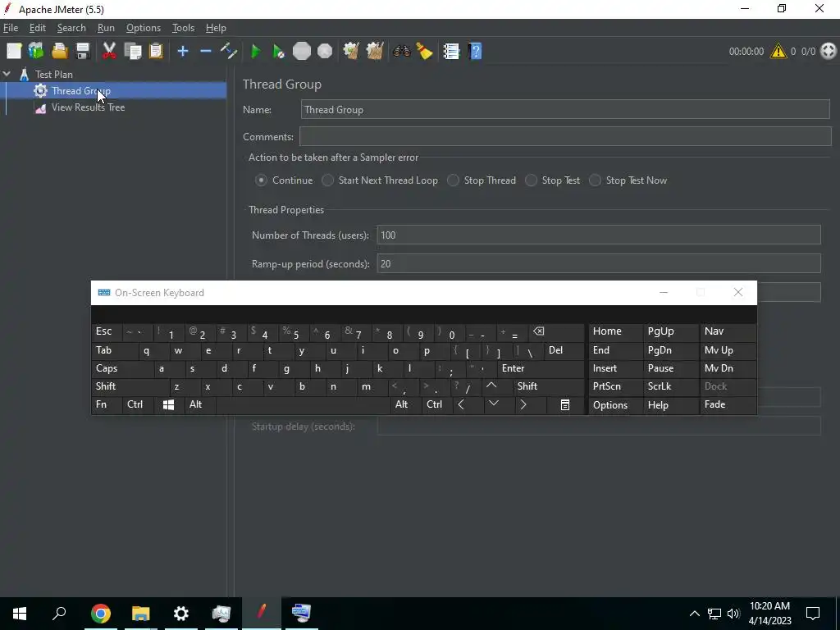Click the Ramp-up period field
The width and height of the screenshot is (840, 630).
(x=598, y=263)
